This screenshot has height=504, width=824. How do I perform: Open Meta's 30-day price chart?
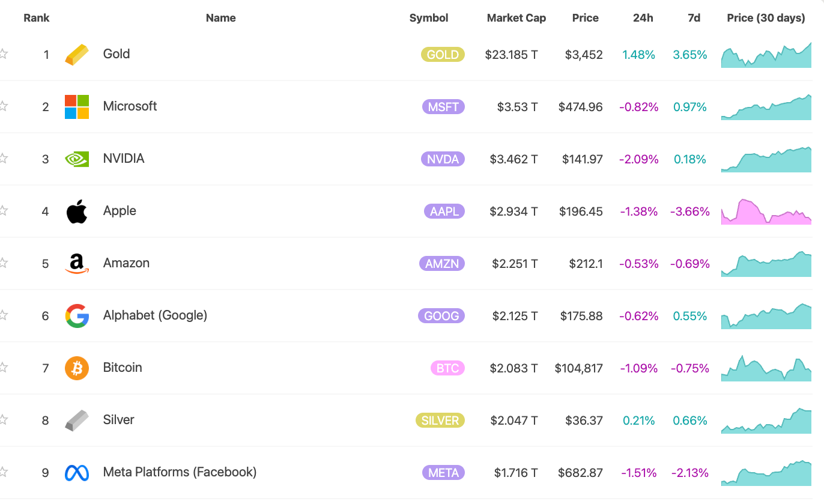tap(766, 473)
